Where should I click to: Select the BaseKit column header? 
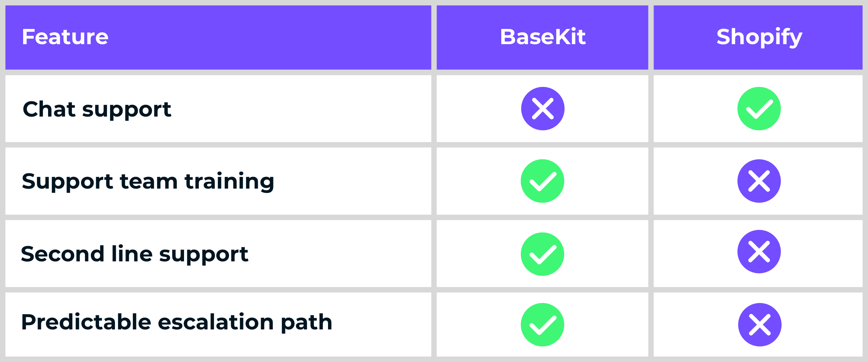click(x=542, y=37)
